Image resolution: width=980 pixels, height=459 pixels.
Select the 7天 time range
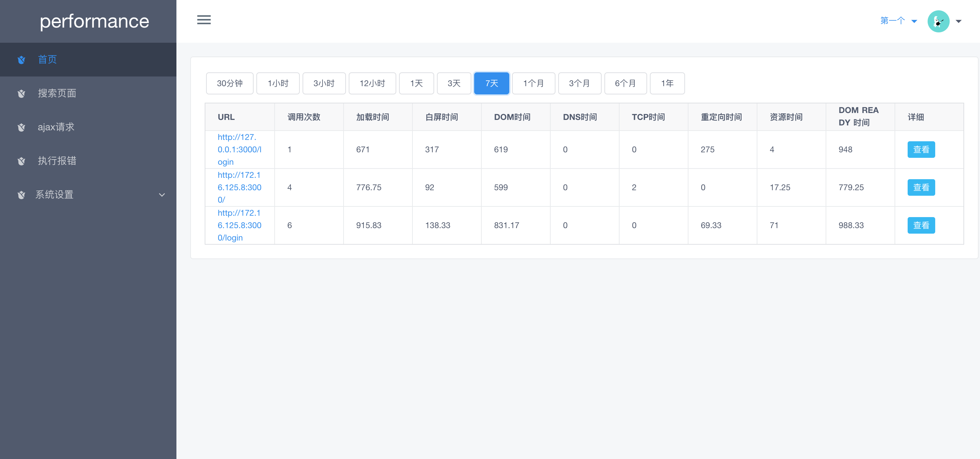[491, 83]
